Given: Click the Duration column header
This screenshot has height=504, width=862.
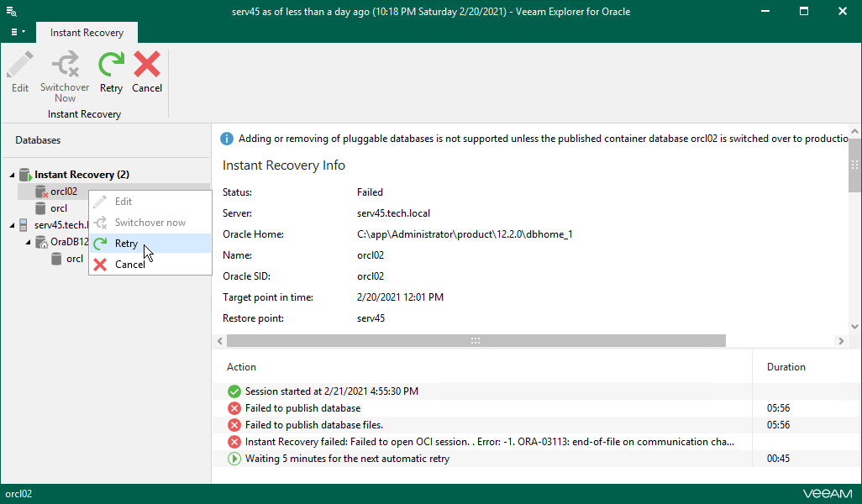Looking at the screenshot, I should (786, 367).
